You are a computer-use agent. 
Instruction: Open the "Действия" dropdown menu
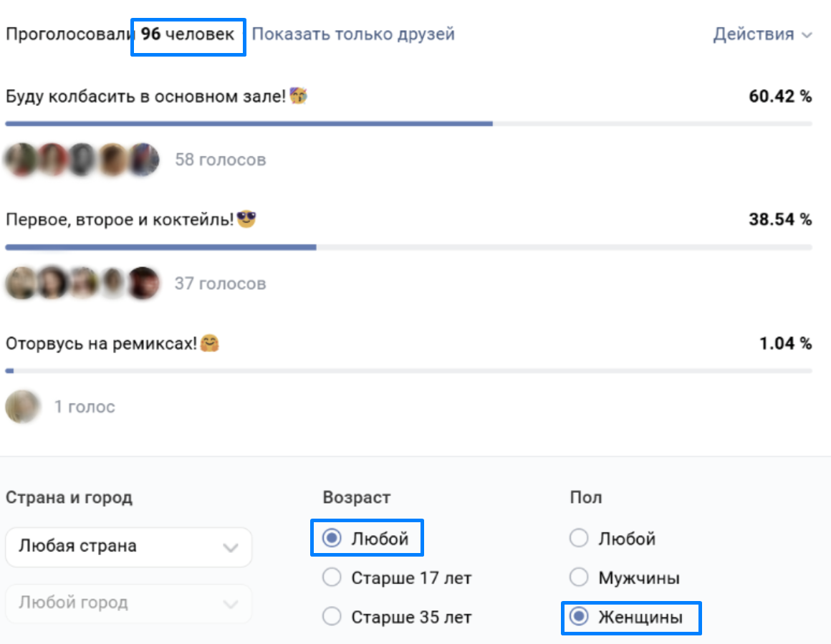point(762,34)
